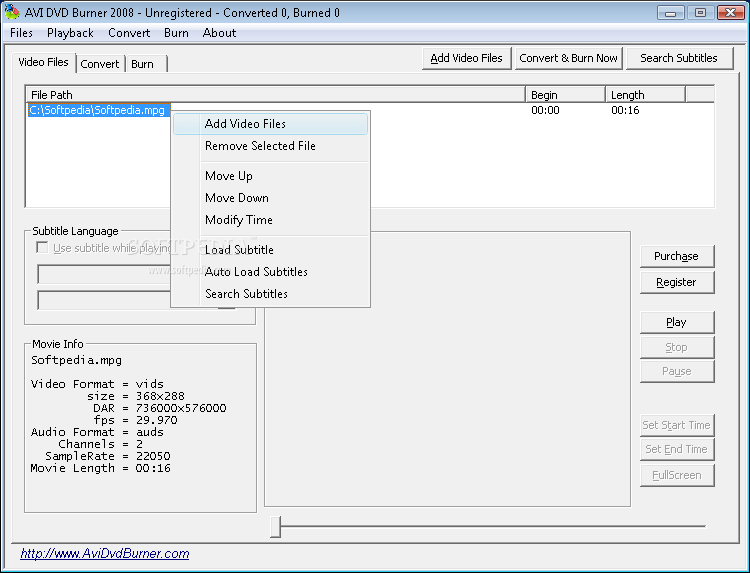This screenshot has width=750, height=573.
Task: Click the Set End Time button
Action: (677, 449)
